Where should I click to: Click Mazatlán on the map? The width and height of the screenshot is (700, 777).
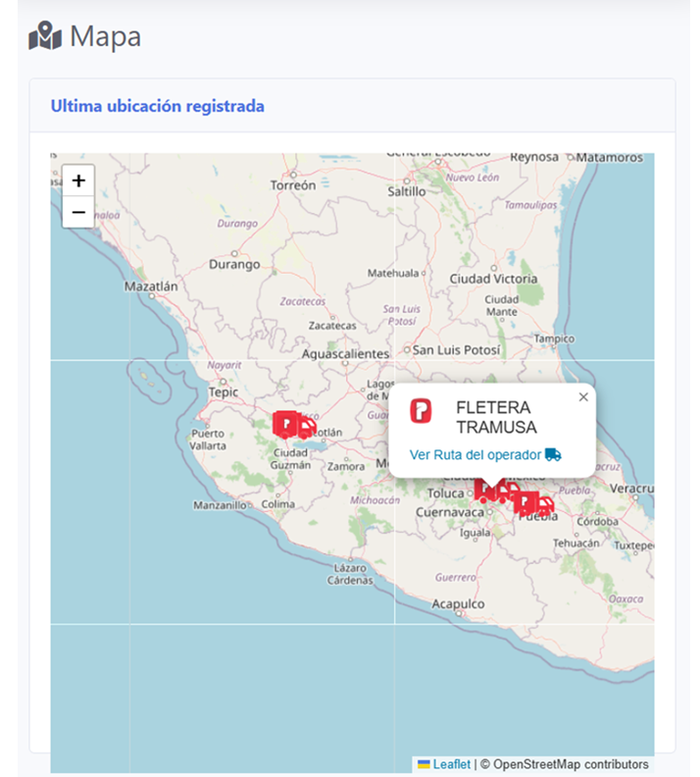click(151, 286)
